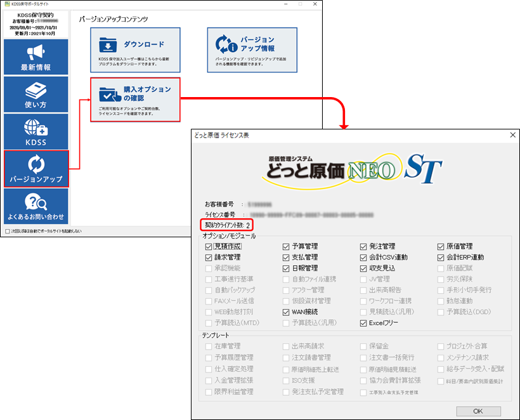Click the 出来高請求 template checkbox
This screenshot has width=520, height=420.
pyautogui.click(x=286, y=346)
